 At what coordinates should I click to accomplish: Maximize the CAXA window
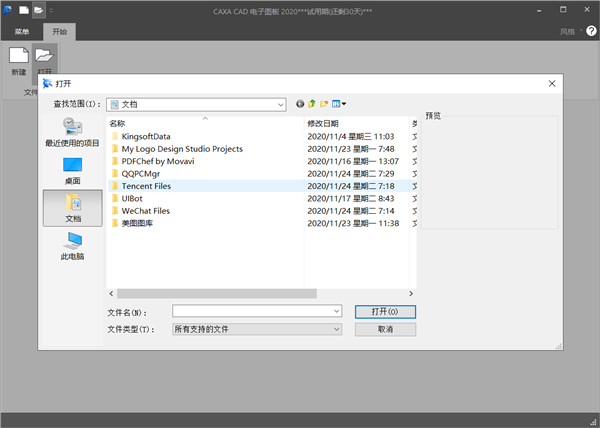pos(563,10)
